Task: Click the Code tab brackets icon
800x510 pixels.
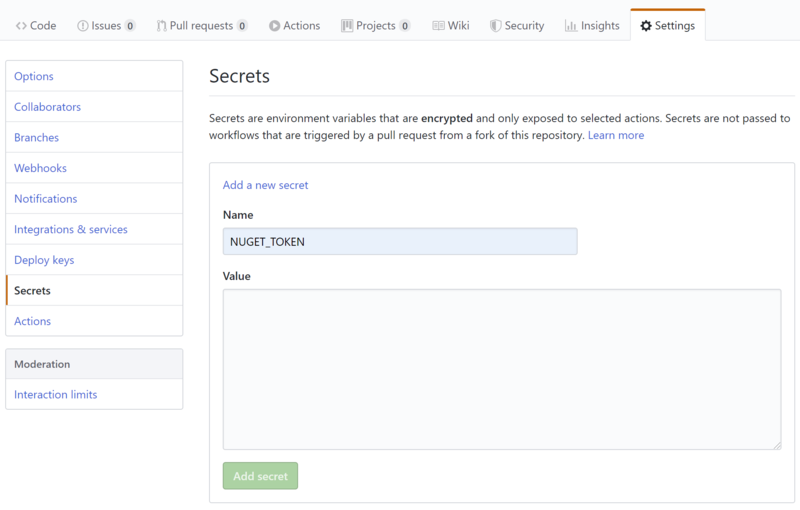Action: click(21, 26)
